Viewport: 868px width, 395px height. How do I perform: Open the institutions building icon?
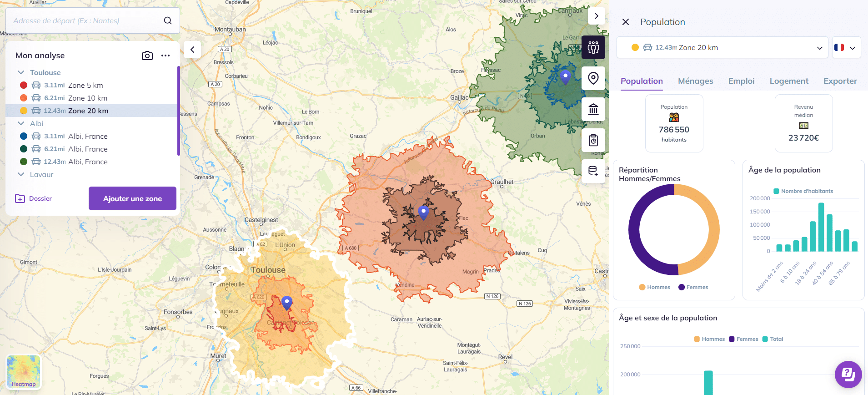(x=593, y=109)
